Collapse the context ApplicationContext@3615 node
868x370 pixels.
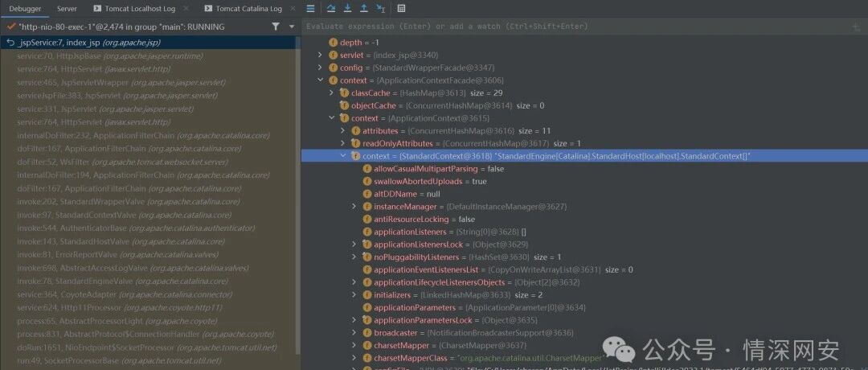point(332,118)
